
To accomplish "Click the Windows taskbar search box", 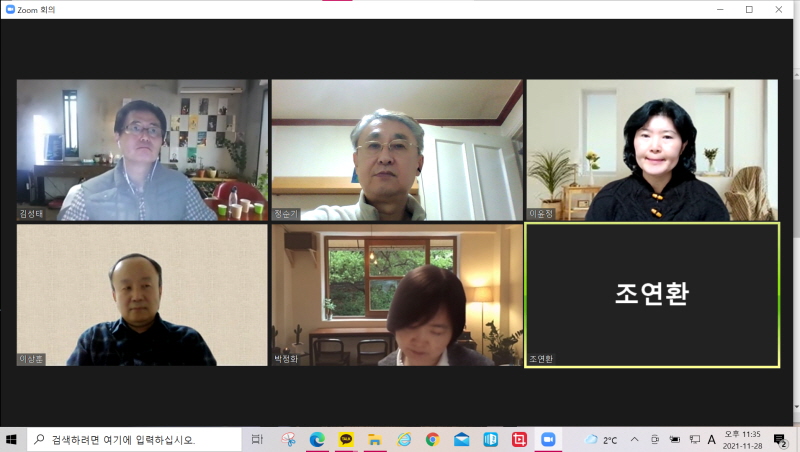I will pos(134,439).
